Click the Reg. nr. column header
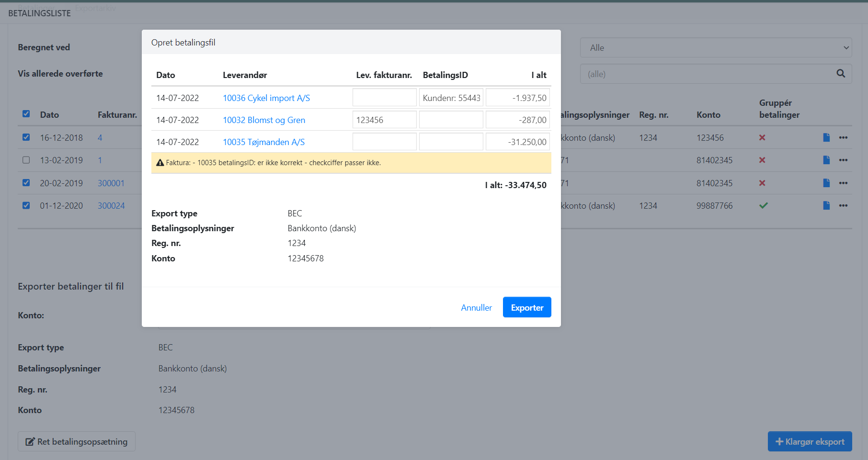Screen dimensions: 868x460 pyautogui.click(x=653, y=115)
